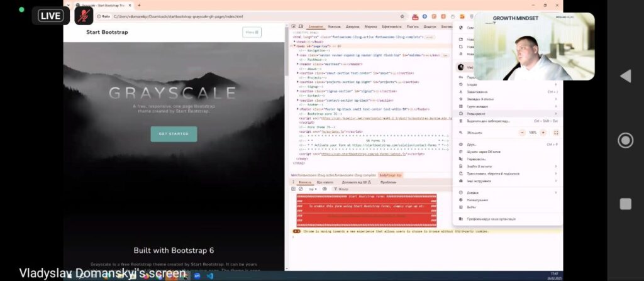Expand the signup-section element node
This screenshot has width=644, height=281.
(x=297, y=91)
